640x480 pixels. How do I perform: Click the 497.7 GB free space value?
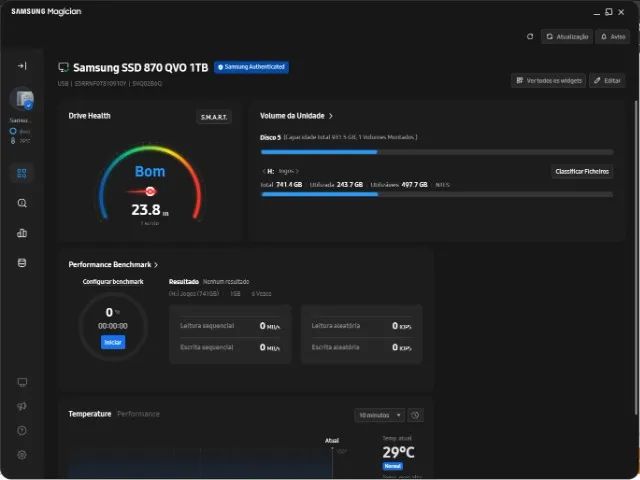pos(414,184)
